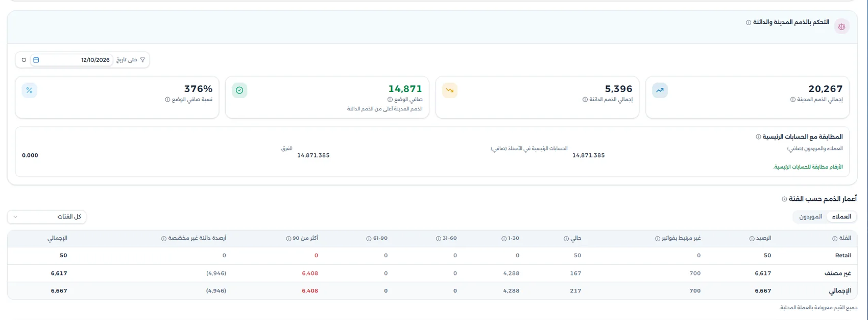Click info icon in أرصدة دائنة غير مخصصة header
The image size is (868, 320).
point(164,239)
